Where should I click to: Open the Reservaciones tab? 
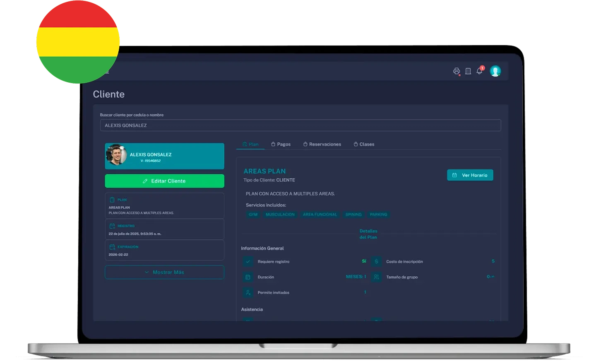322,144
